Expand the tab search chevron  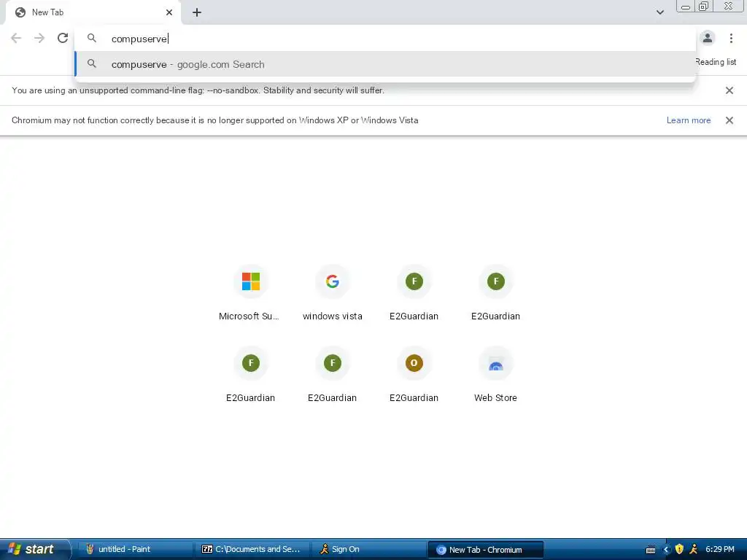[x=659, y=12]
